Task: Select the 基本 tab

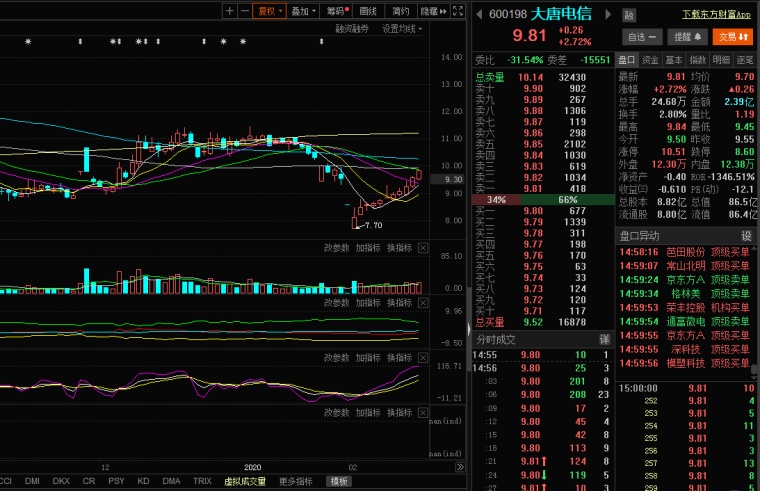Action: pyautogui.click(x=674, y=60)
